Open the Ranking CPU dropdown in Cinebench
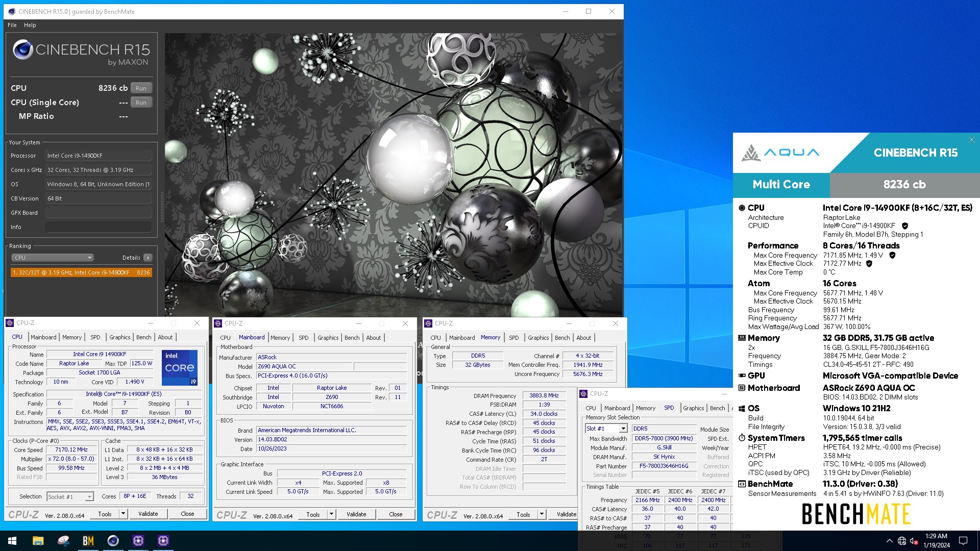 click(53, 258)
